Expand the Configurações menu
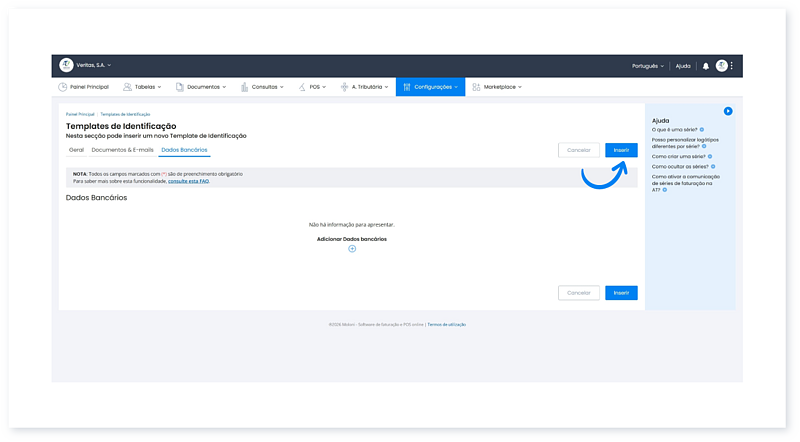This screenshot has width=800, height=442. 430,87
